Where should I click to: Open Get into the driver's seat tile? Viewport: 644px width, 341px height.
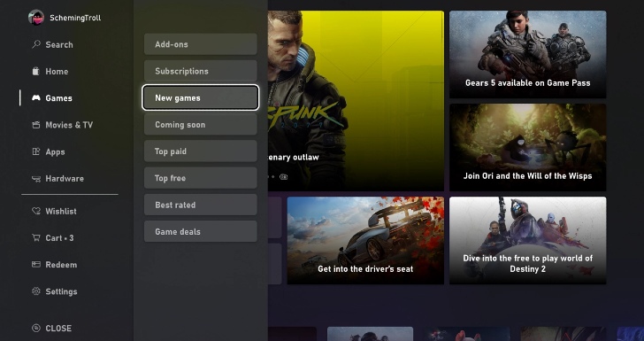point(365,240)
